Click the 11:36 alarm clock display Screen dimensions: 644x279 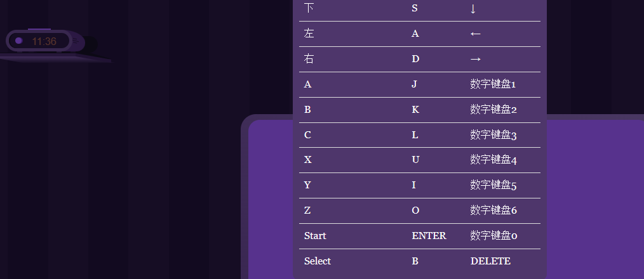click(44, 41)
